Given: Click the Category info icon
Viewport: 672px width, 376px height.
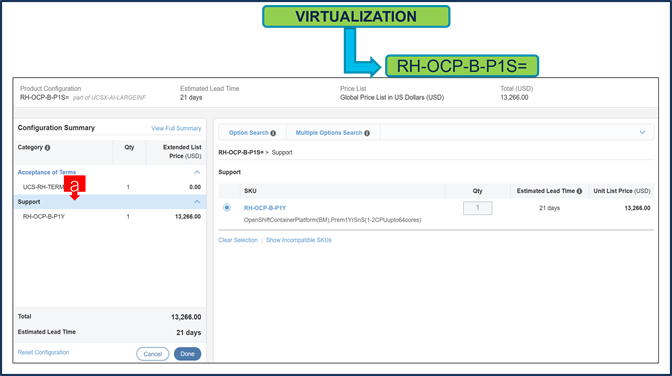Looking at the screenshot, I should [48, 147].
